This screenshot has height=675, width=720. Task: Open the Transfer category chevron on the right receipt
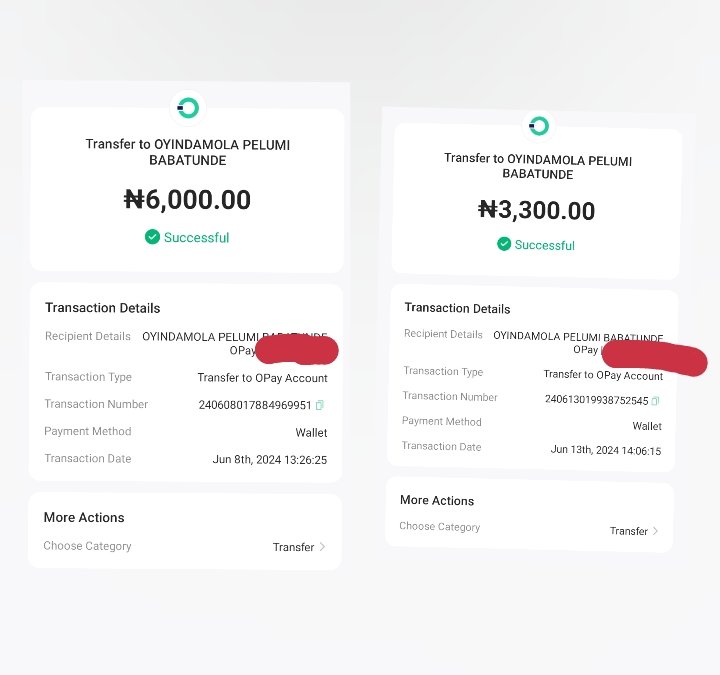pyautogui.click(x=655, y=531)
